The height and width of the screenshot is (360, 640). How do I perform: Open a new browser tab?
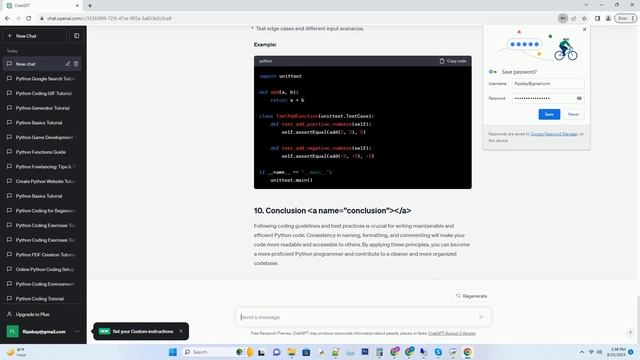[x=90, y=6]
